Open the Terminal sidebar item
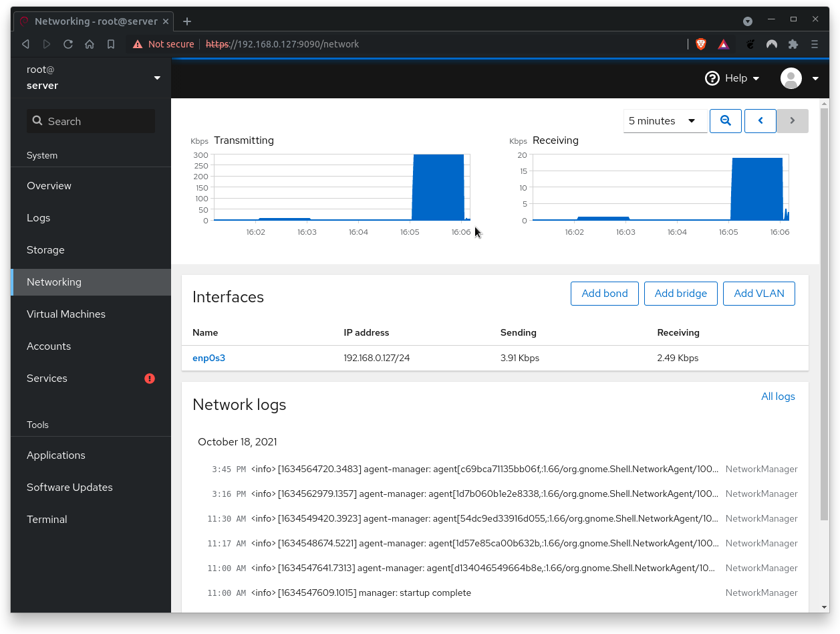The height and width of the screenshot is (634, 840). click(x=47, y=520)
